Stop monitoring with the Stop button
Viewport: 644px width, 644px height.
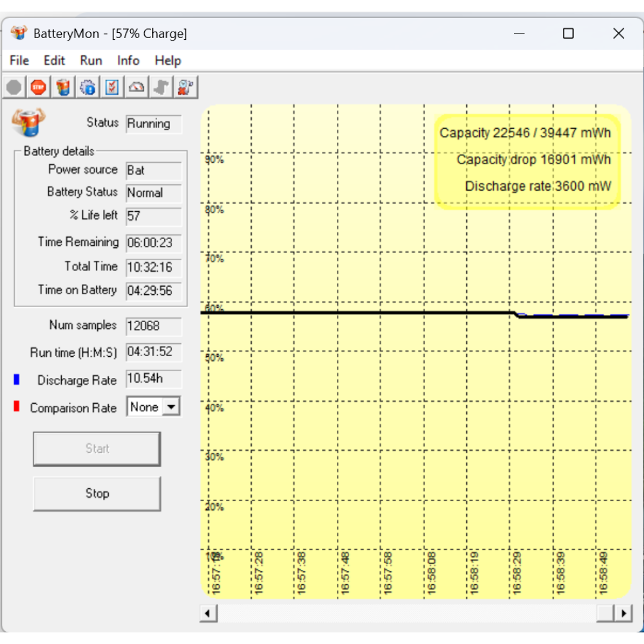(x=97, y=493)
